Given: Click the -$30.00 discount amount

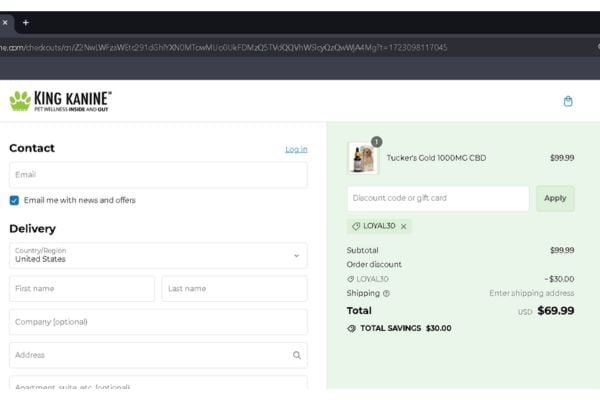Looking at the screenshot, I should click(x=559, y=279).
